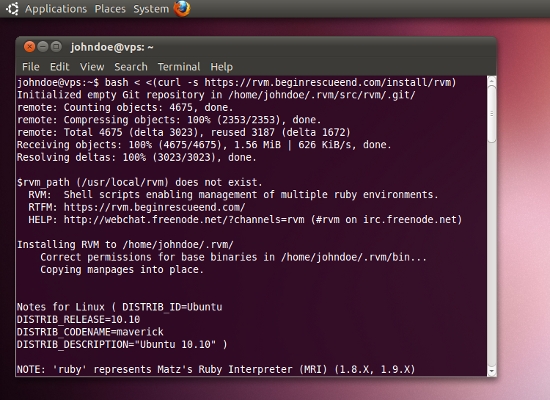Click the terminal scrollbar thumb
This screenshot has width=550, height=400.
[492, 114]
